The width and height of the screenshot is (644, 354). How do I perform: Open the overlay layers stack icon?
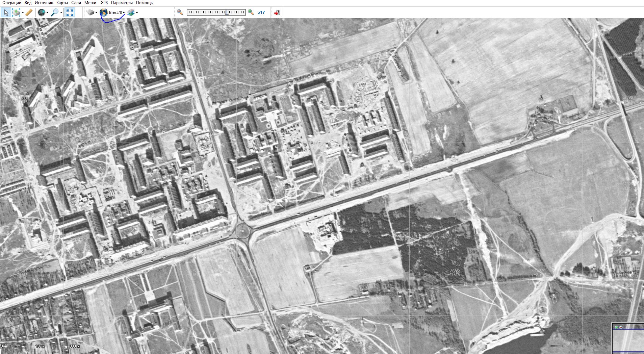(x=131, y=12)
